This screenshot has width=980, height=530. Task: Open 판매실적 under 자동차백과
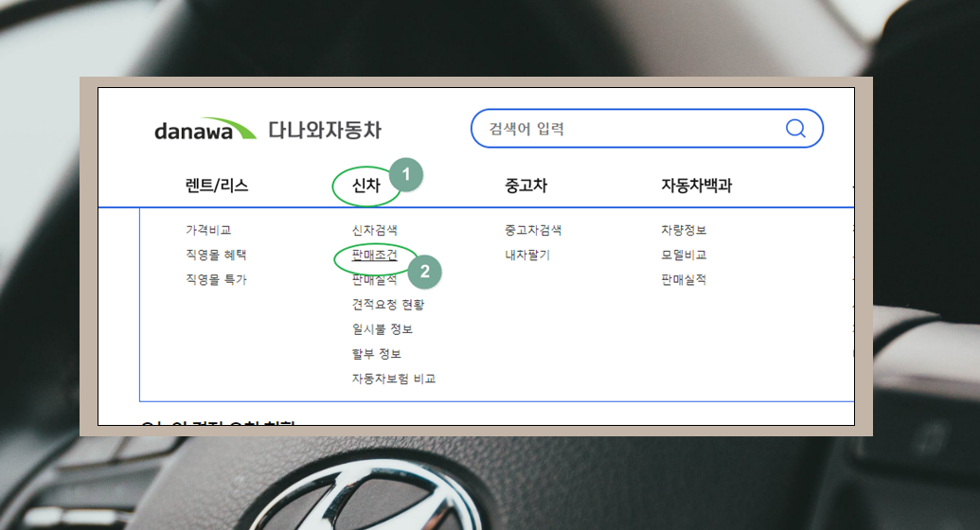684,279
